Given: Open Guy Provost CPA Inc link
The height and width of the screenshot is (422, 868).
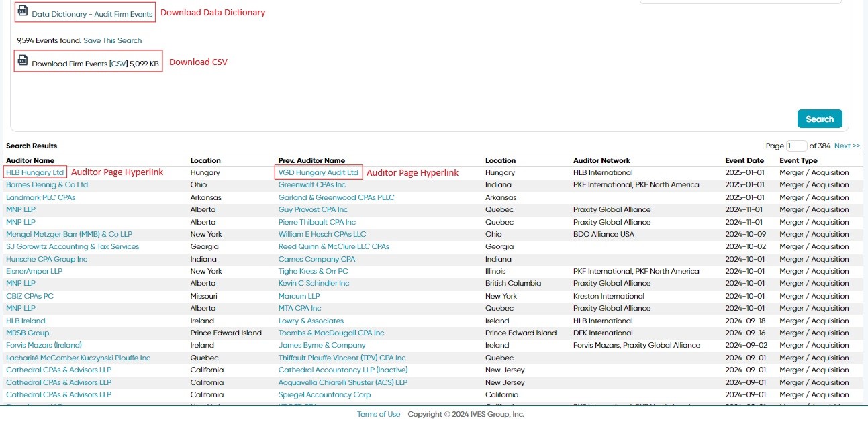Looking at the screenshot, I should tap(313, 209).
